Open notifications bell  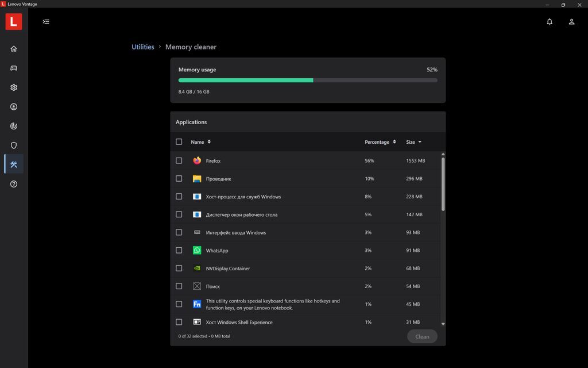coord(550,22)
